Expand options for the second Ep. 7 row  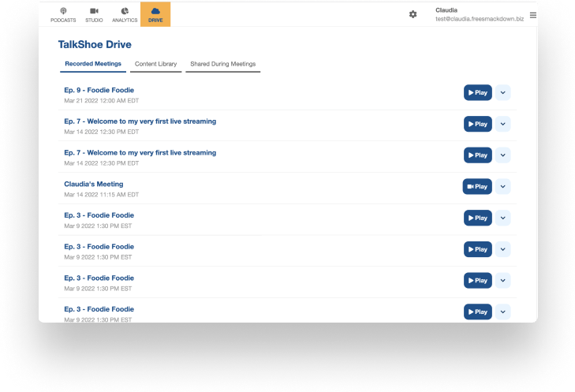coord(502,155)
